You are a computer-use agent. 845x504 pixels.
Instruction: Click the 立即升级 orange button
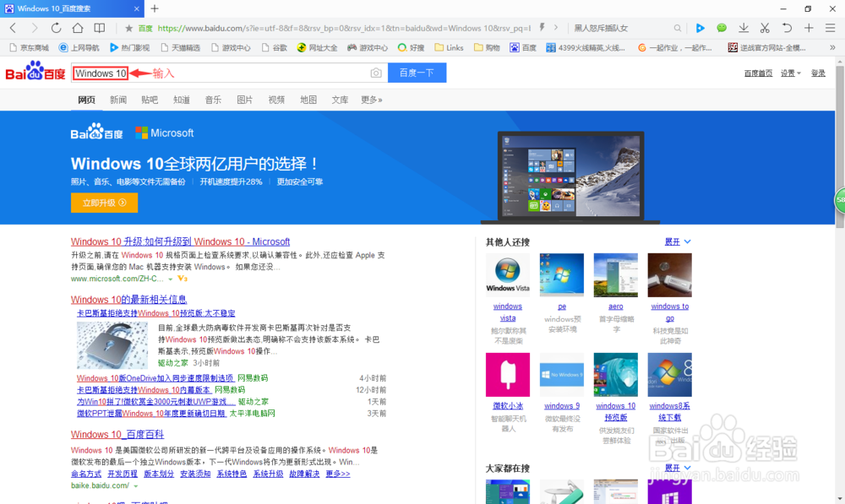(x=104, y=203)
